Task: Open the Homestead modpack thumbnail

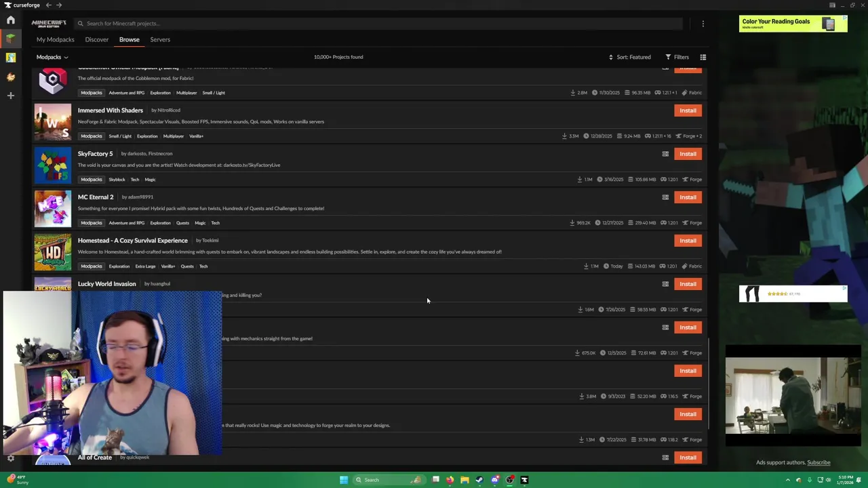Action: (x=53, y=251)
